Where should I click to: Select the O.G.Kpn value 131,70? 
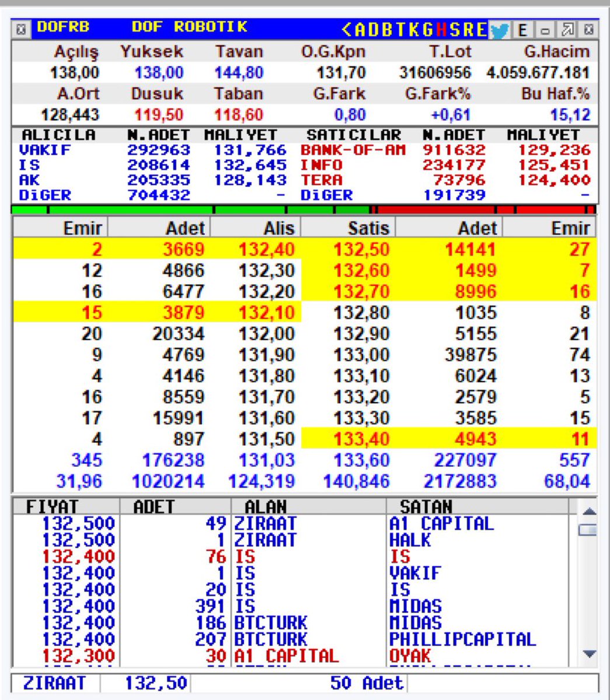pyautogui.click(x=341, y=73)
